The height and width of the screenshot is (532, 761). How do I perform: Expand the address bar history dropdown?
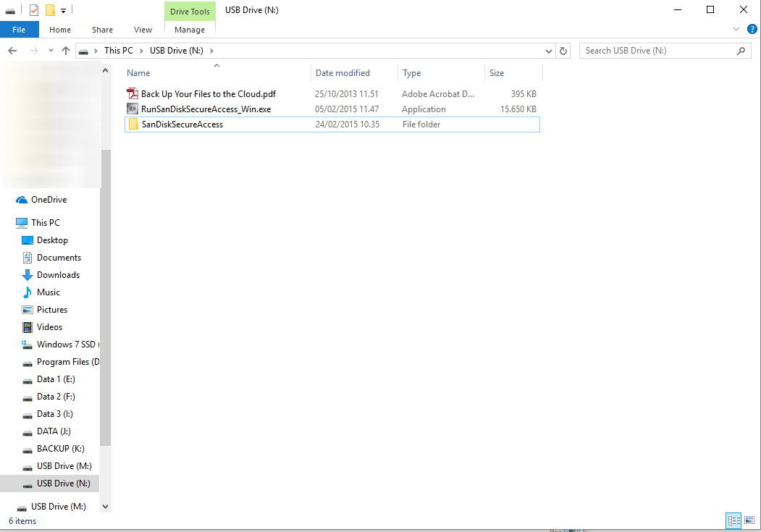548,51
